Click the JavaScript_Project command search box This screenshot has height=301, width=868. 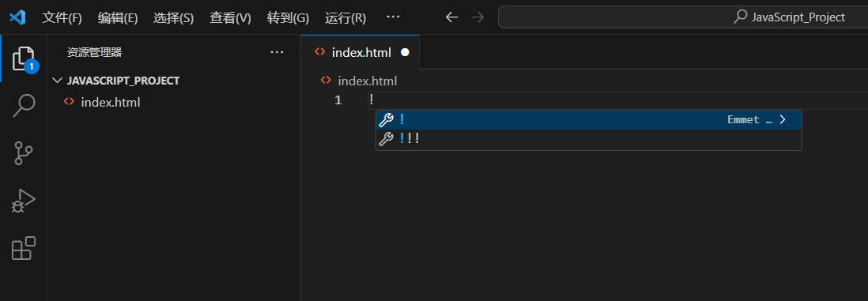(x=683, y=17)
